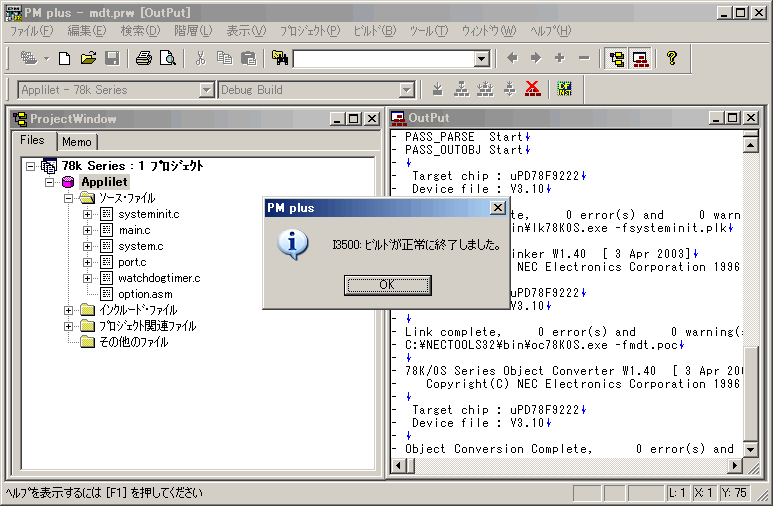The width and height of the screenshot is (773, 506).
Task: Open the ツール(T) menu
Action: point(429,31)
